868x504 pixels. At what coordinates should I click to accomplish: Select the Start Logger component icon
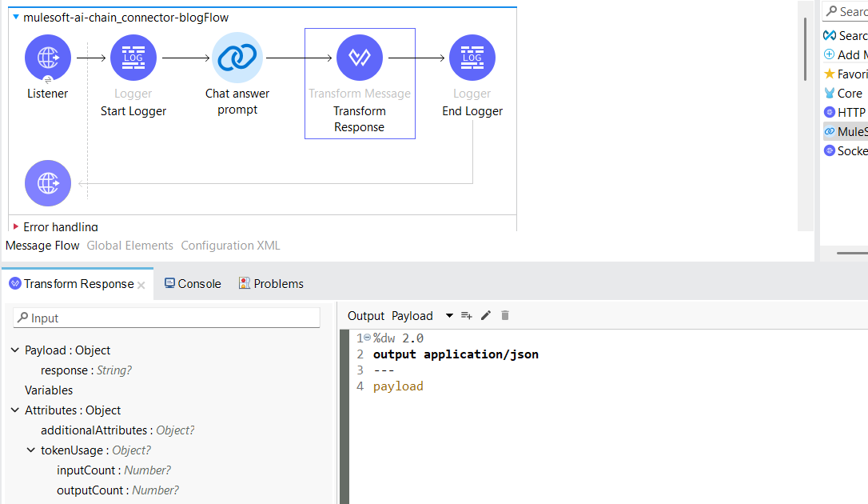tap(133, 58)
